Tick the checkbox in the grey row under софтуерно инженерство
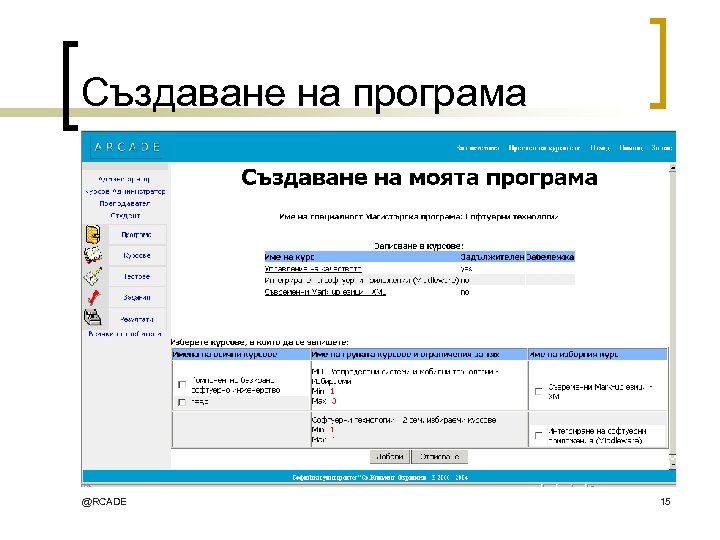720x540 pixels. point(182,402)
